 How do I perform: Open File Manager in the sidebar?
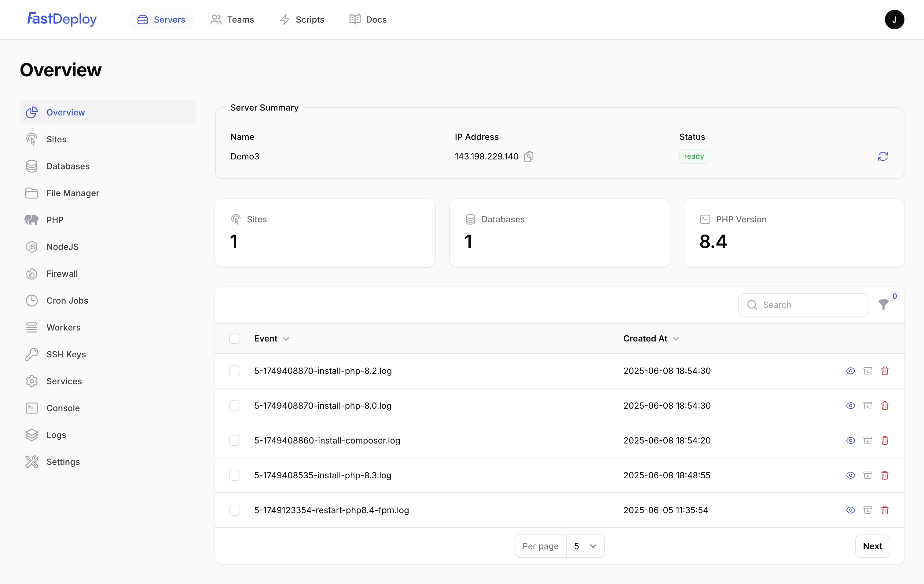pos(108,193)
